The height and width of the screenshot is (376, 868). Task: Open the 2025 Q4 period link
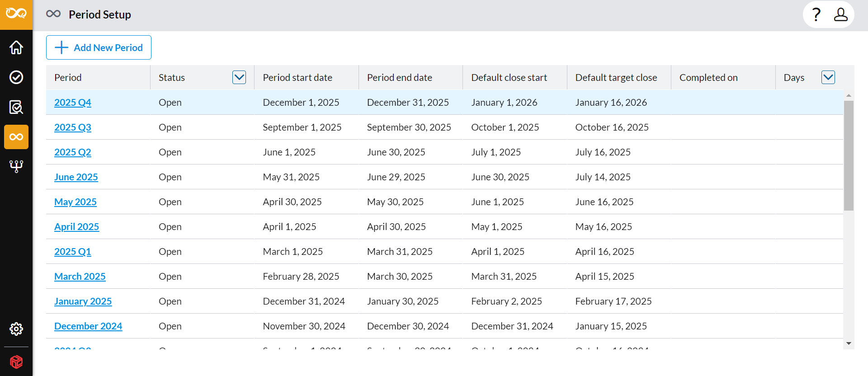point(73,103)
